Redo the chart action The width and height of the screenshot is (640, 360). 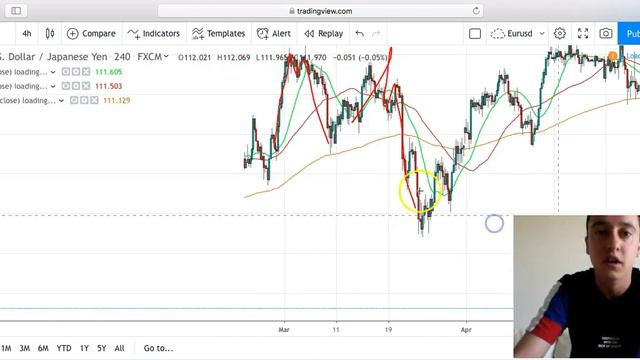376,33
